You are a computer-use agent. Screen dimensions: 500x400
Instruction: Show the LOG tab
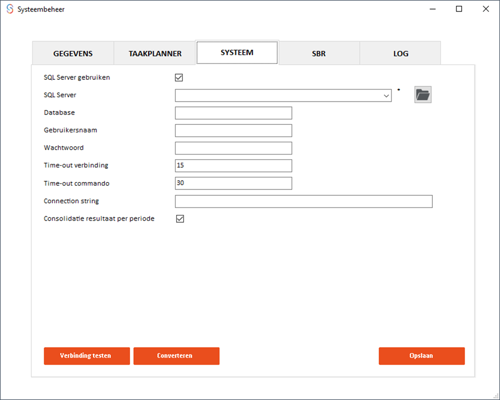[x=400, y=53]
